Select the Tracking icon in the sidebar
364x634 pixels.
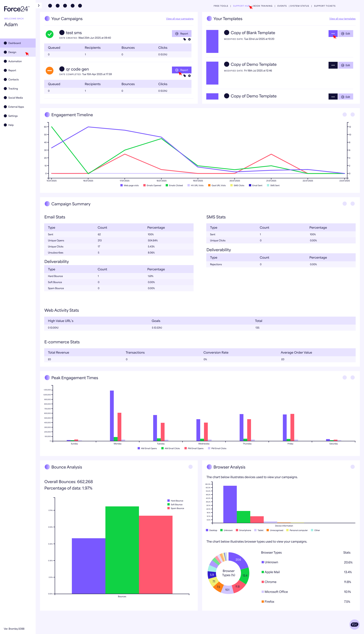tap(5, 89)
